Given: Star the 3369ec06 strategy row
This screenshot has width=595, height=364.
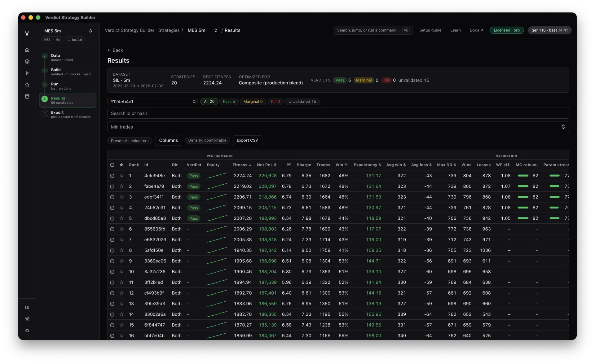Looking at the screenshot, I should point(121,261).
